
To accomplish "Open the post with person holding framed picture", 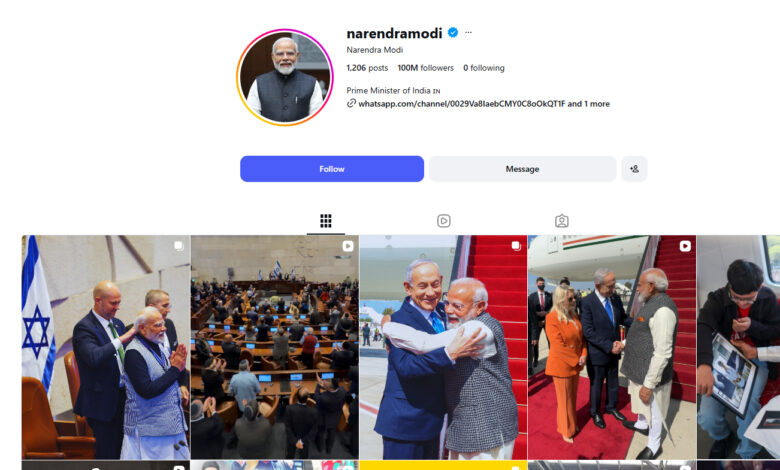I will [x=738, y=347].
